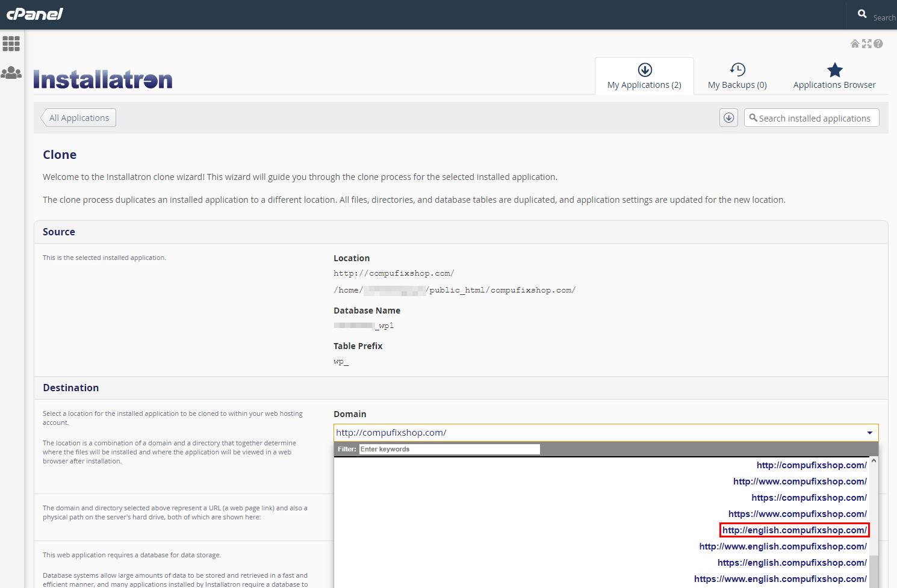Choose https://www.compufixshop.com/ option
Viewport: 897px width, 588px height.
[x=798, y=514]
